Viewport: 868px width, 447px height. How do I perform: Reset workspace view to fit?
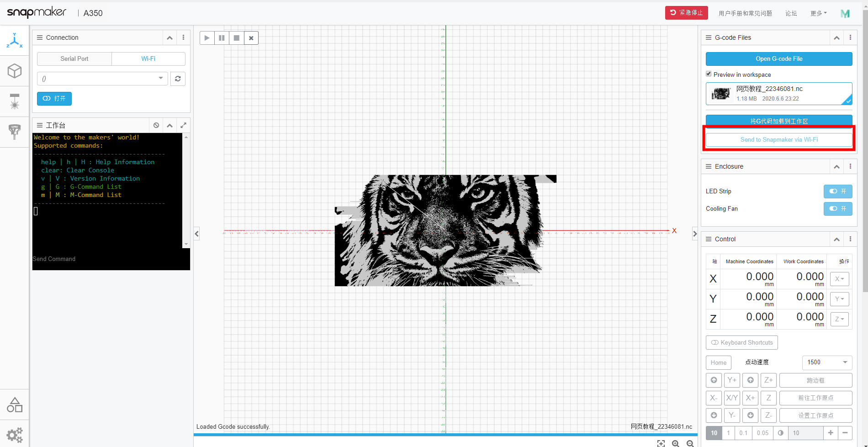(661, 443)
